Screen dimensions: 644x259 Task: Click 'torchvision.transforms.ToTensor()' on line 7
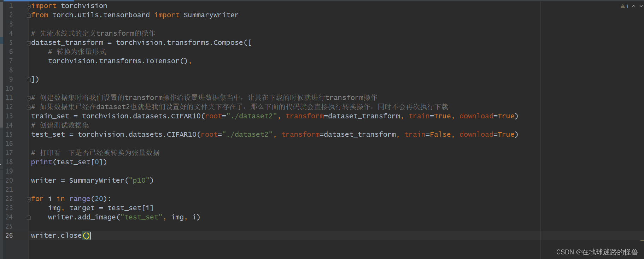click(x=118, y=61)
